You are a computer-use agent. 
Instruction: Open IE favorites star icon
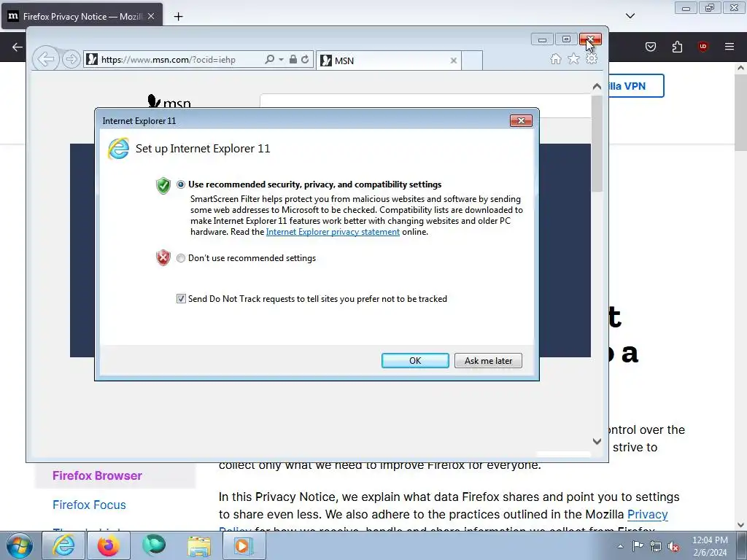point(573,58)
